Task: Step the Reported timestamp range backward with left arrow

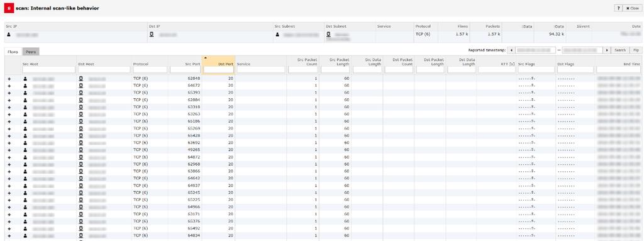Action: pyautogui.click(x=511, y=50)
